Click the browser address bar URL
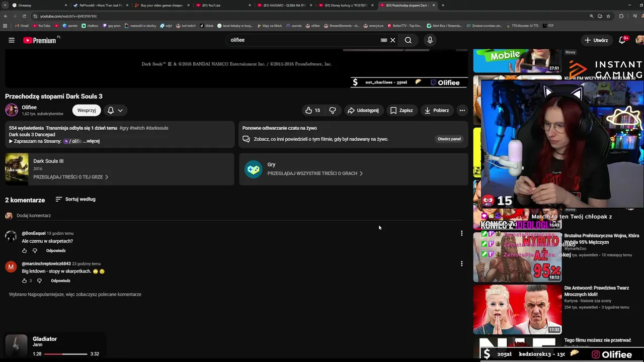The height and width of the screenshot is (362, 644). click(68, 16)
